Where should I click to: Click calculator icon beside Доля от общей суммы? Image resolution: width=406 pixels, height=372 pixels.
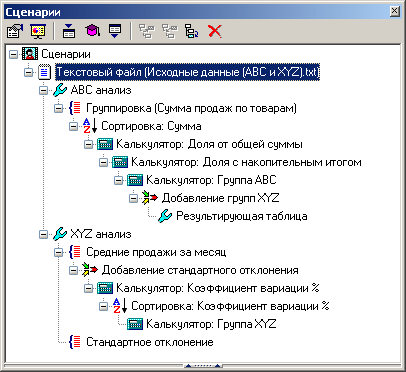tap(105, 144)
